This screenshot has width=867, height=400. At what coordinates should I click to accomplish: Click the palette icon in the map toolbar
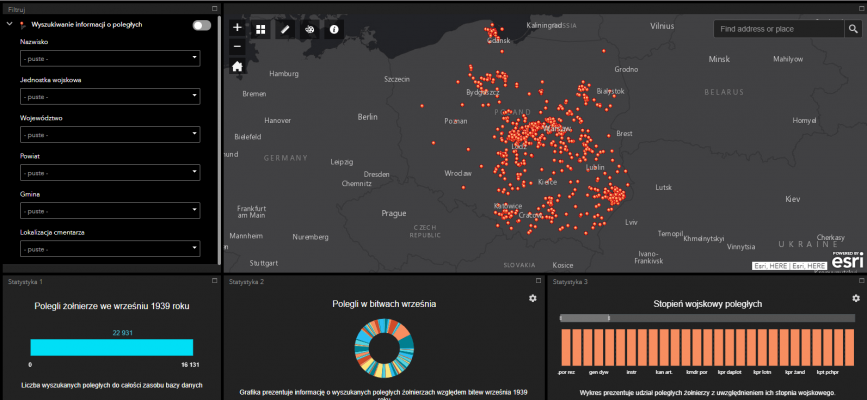coord(309,30)
